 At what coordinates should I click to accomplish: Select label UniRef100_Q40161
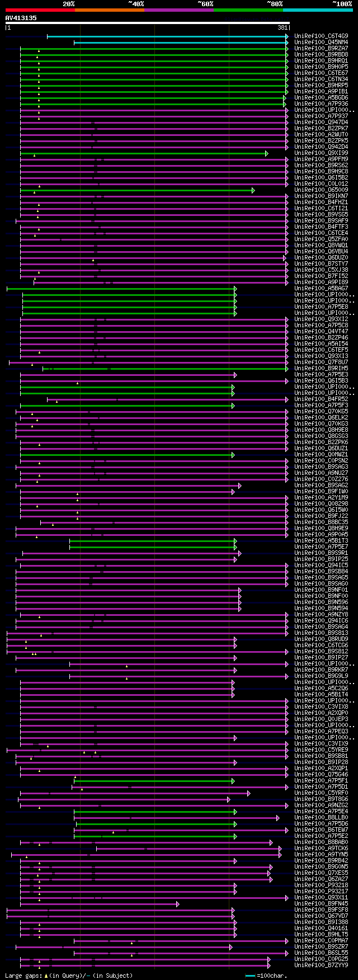click(x=321, y=928)
